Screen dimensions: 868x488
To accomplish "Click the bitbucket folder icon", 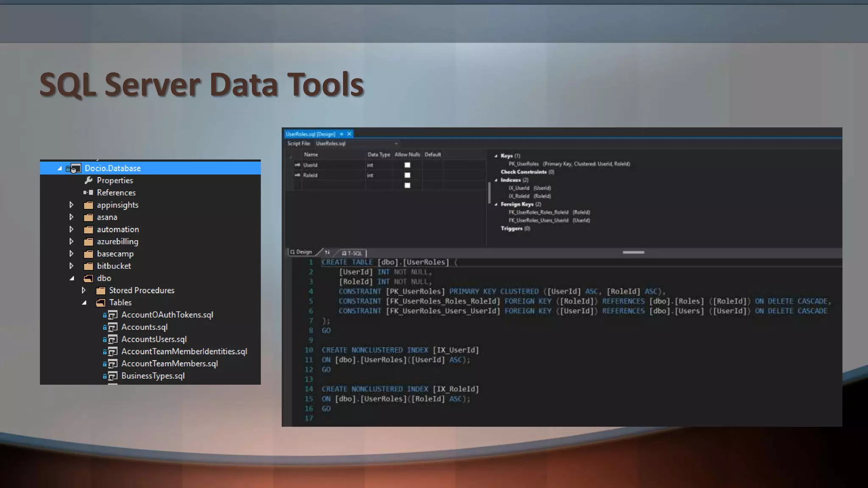I will click(x=88, y=266).
